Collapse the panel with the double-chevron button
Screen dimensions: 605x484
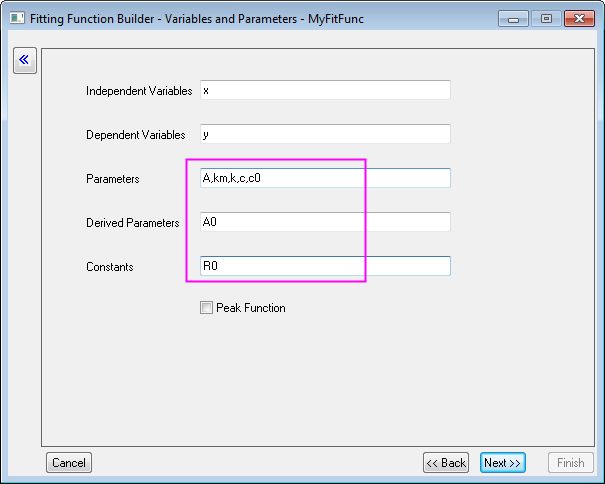pos(24,60)
